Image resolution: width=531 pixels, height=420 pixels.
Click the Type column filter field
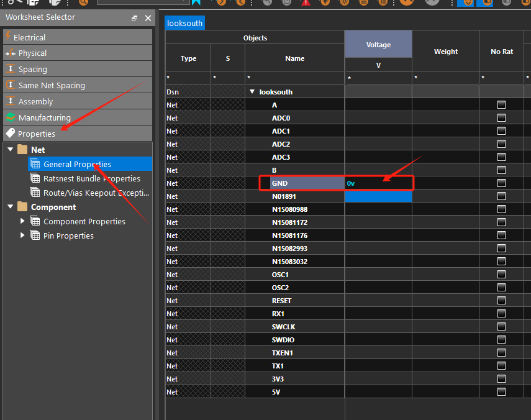click(188, 78)
